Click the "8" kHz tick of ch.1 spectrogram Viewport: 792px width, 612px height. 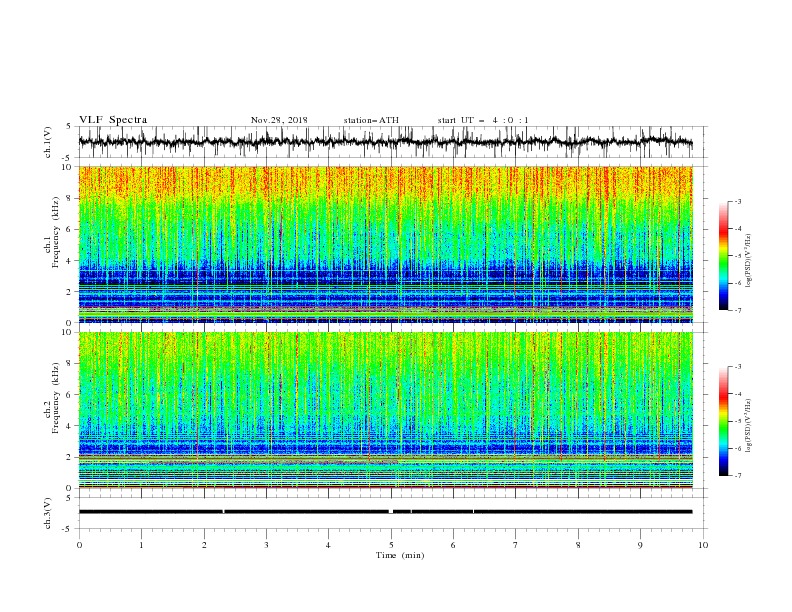[71, 198]
